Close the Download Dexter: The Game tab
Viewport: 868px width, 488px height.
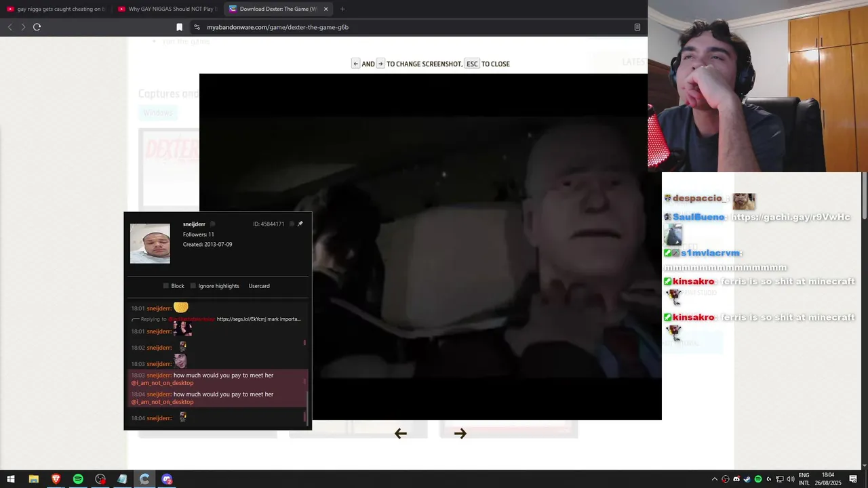coord(326,9)
